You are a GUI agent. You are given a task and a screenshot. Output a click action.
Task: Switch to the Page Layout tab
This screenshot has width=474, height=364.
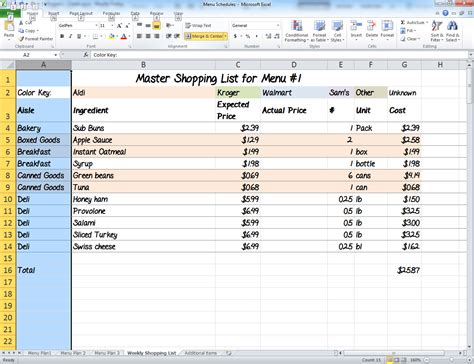point(81,13)
